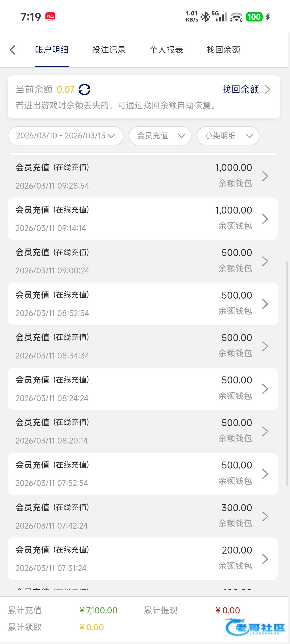This screenshot has width=290, height=644.
Task: Tap the Bluetooth status icon
Action: point(205,17)
